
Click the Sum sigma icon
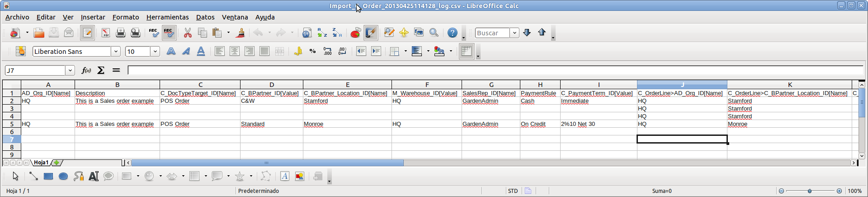coord(101,70)
